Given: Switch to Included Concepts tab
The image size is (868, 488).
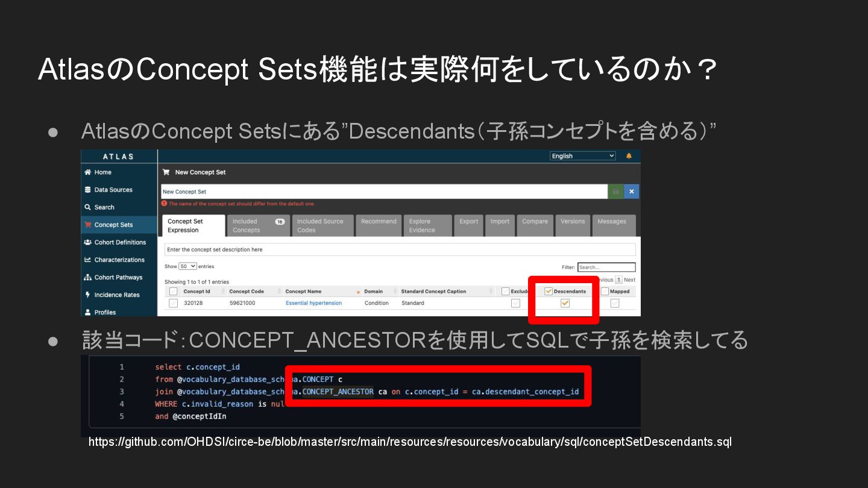Looking at the screenshot, I should point(258,226).
